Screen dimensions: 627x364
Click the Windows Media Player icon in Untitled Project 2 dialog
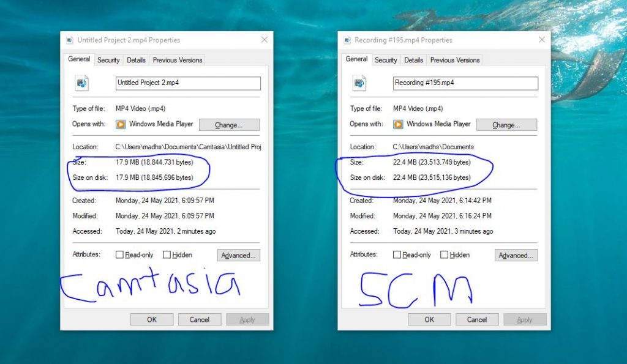coord(121,124)
